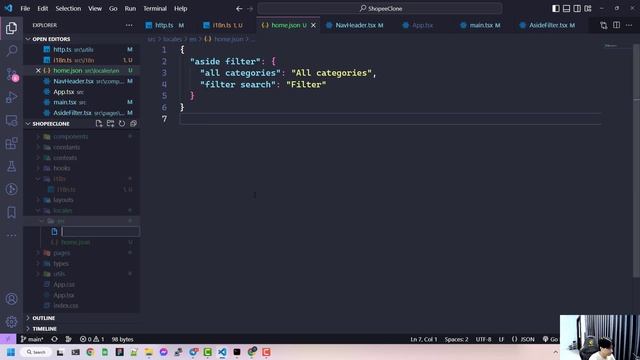The image size is (640, 360).
Task: Collapse the OPEN EDITORS section
Action: 82,39
